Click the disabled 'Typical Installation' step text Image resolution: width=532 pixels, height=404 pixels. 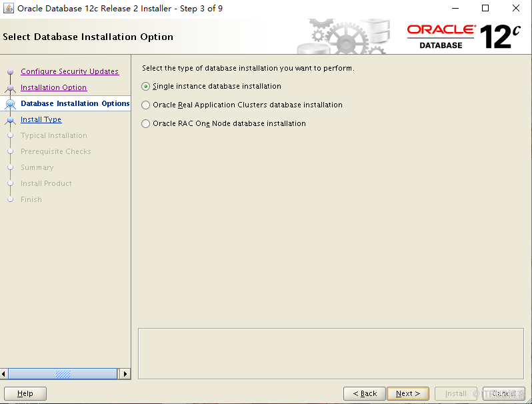point(54,135)
